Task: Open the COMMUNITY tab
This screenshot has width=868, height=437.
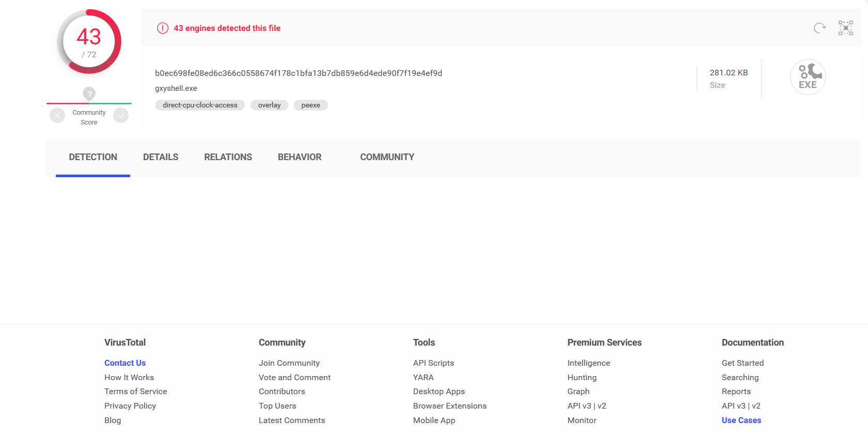Action: pos(387,157)
